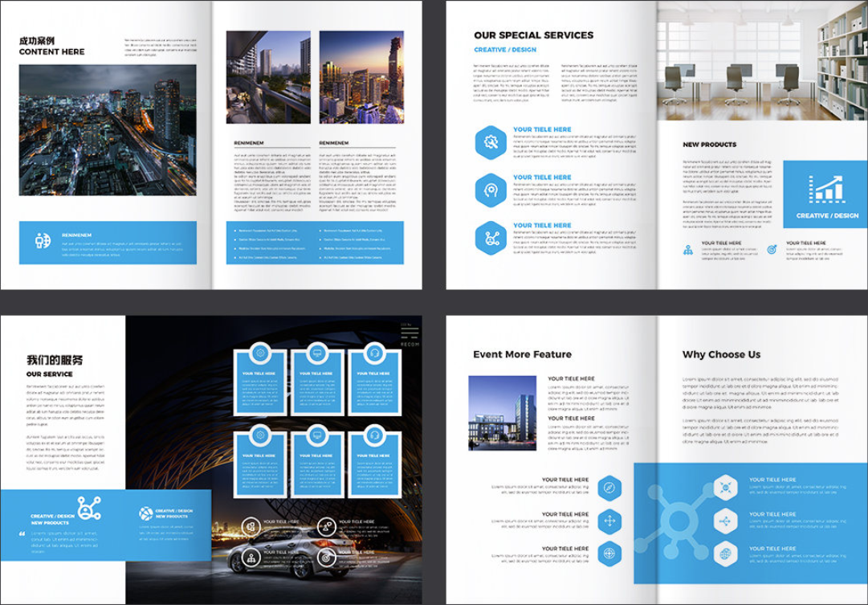The image size is (868, 605).
Task: Click the blue crosshair hexagon icon
Action: (x=609, y=554)
